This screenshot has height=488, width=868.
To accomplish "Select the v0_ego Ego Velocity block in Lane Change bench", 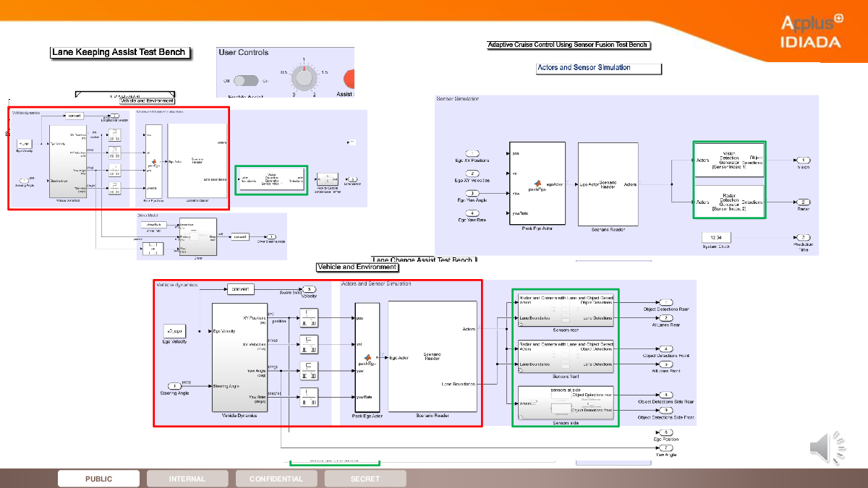I will tap(174, 330).
